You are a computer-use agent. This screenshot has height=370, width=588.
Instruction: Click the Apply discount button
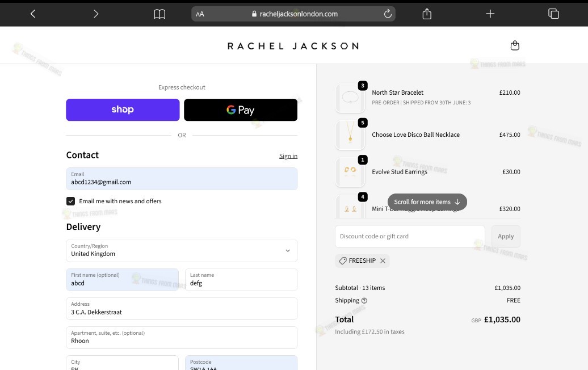coord(506,237)
